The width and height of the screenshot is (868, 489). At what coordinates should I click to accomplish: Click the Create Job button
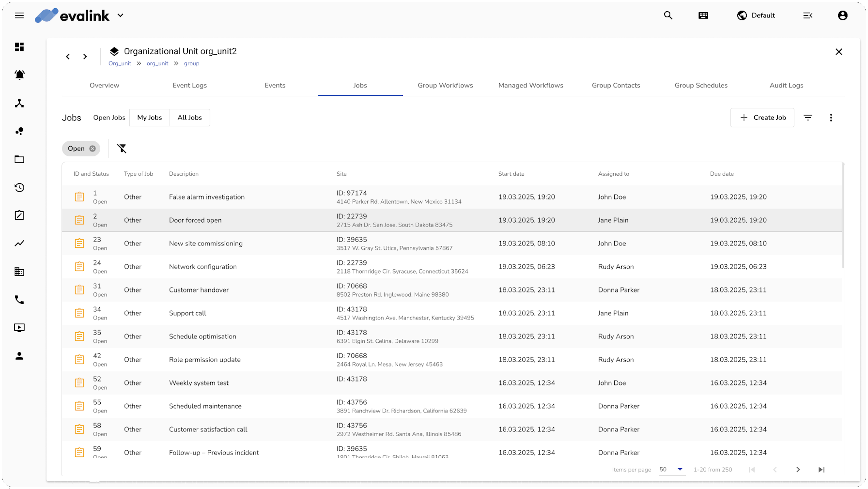762,118
